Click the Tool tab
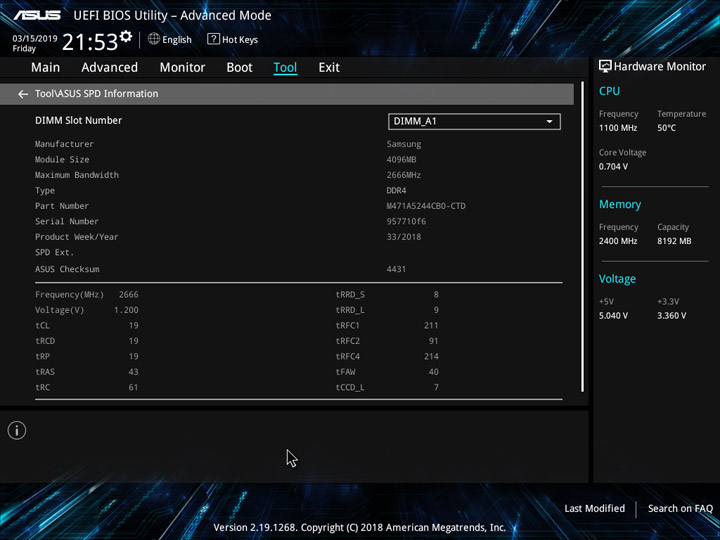720x540 pixels. pyautogui.click(x=285, y=68)
